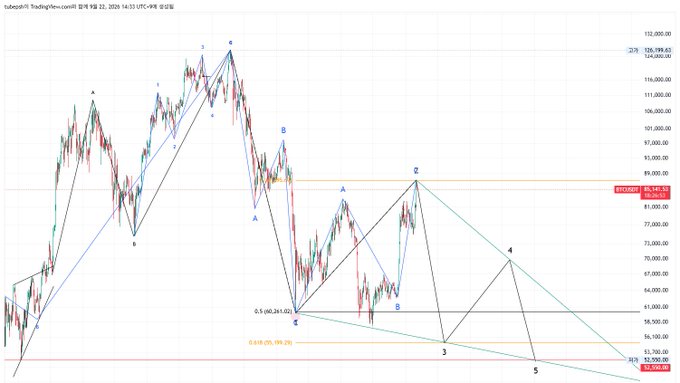
Task: Select the large black projected wave 3 label
Action: [x=444, y=352]
